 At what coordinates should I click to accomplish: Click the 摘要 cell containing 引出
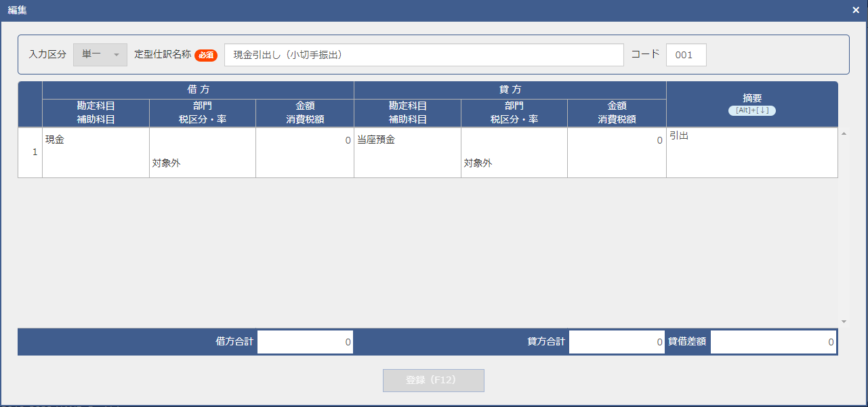pyautogui.click(x=752, y=152)
